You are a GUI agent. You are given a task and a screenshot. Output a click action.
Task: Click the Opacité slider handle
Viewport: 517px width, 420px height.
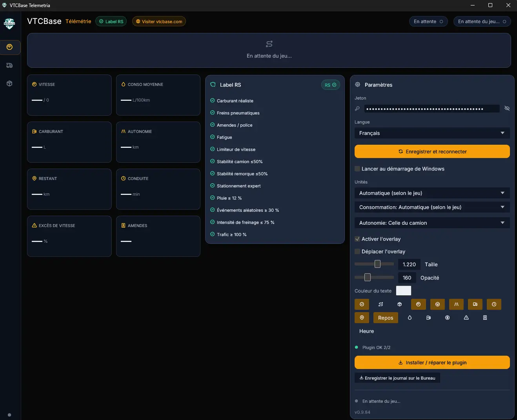[x=368, y=277]
